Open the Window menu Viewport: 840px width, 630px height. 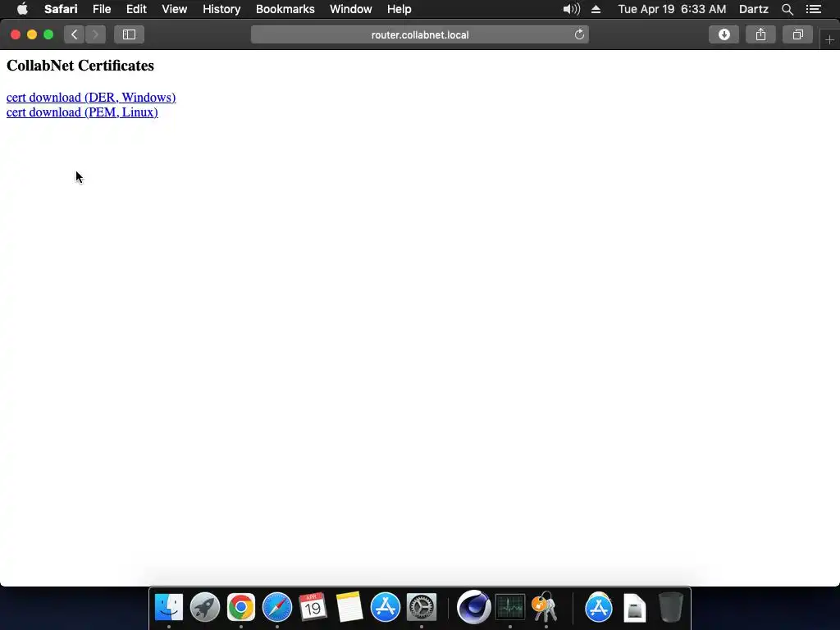click(x=351, y=9)
